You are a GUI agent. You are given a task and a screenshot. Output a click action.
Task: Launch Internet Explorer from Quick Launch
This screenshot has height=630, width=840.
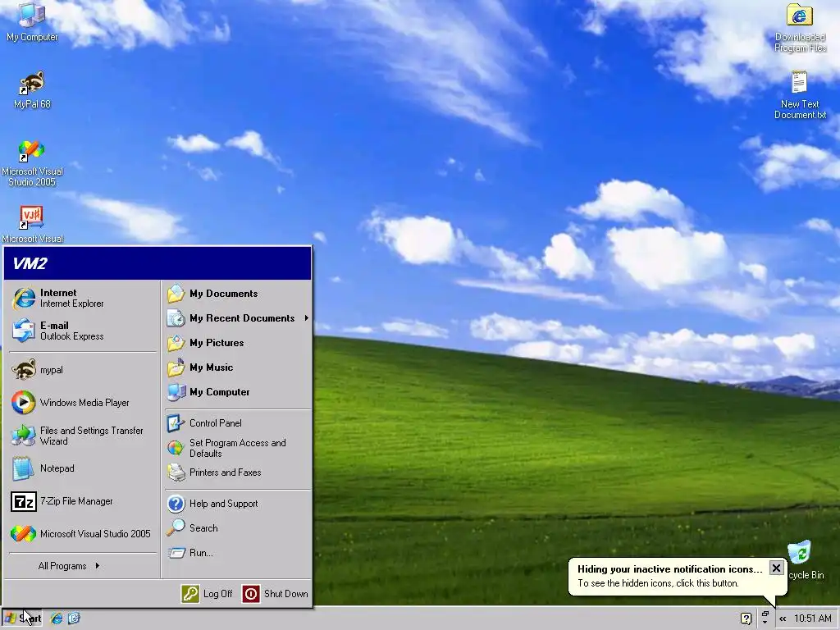(x=57, y=619)
